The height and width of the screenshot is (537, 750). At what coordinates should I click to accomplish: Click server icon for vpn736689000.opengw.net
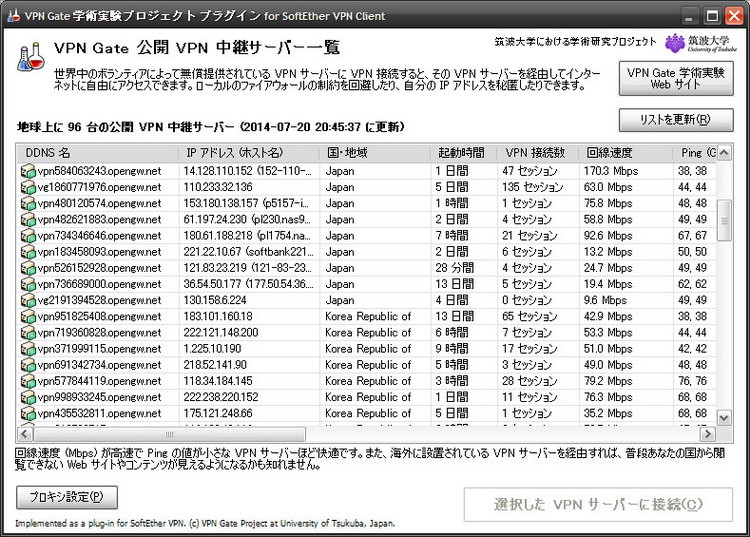click(x=28, y=285)
